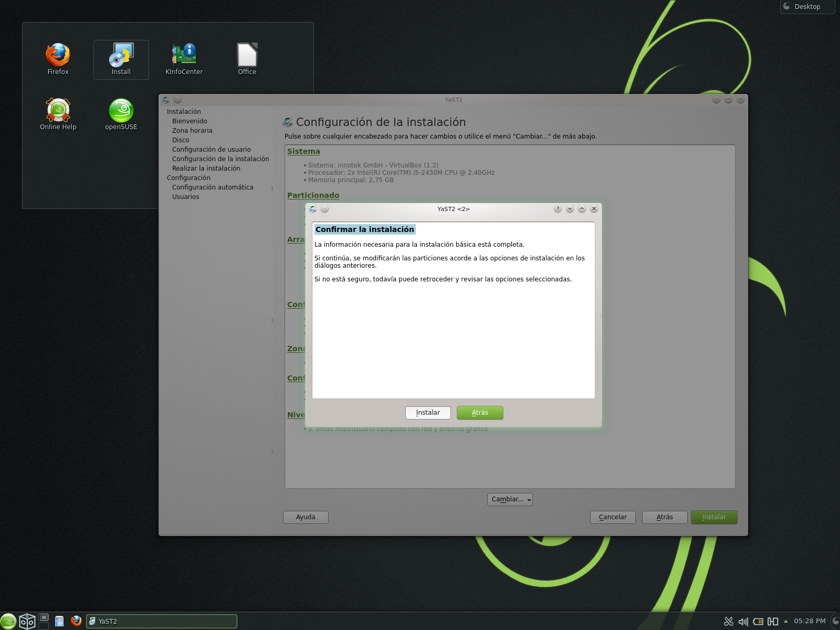The image size is (840, 630).
Task: Open the openSUSE launcher menu in taskbar
Action: tap(8, 621)
